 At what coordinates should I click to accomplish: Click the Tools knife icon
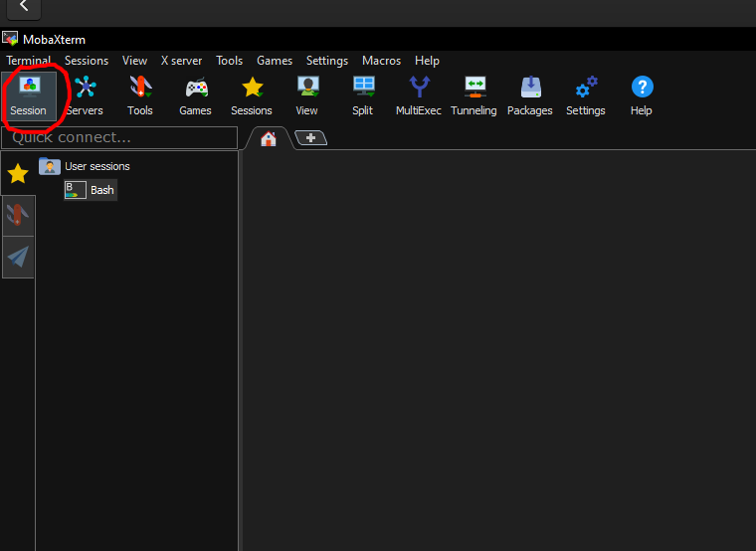coord(140,95)
